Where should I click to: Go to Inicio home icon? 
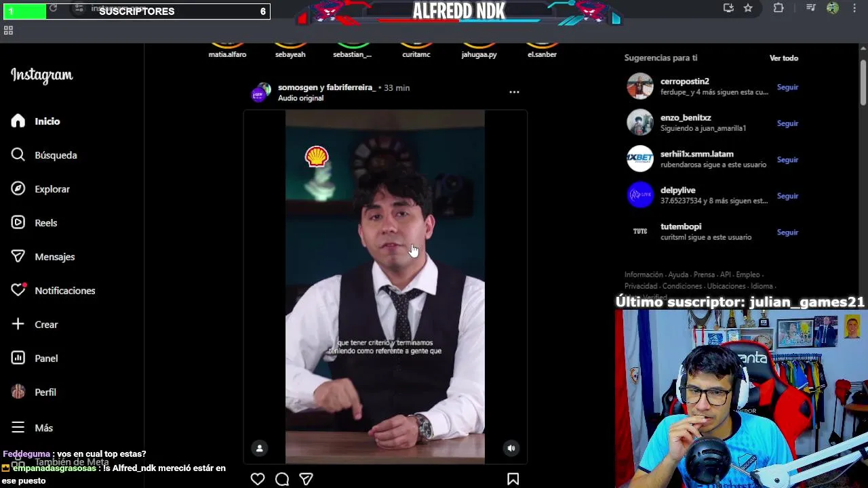(x=18, y=121)
